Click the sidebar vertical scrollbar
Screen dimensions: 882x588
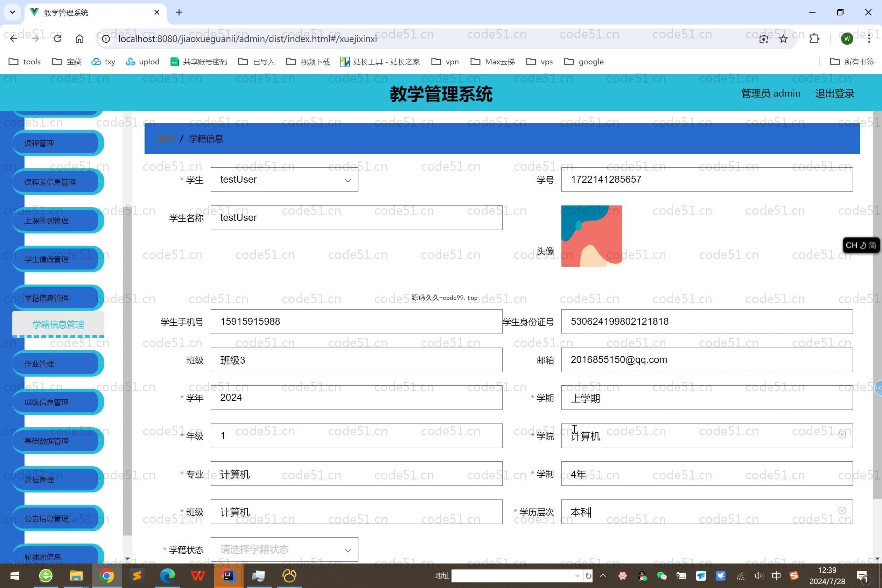127,371
